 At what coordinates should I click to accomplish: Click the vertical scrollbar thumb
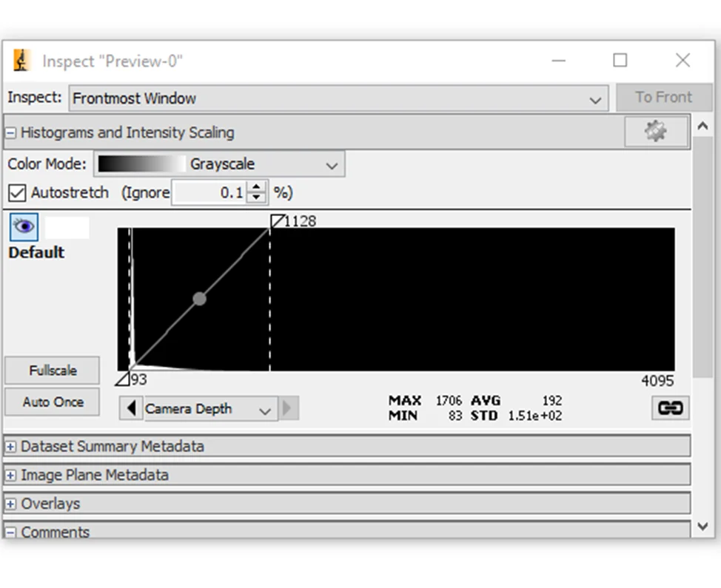click(x=702, y=257)
